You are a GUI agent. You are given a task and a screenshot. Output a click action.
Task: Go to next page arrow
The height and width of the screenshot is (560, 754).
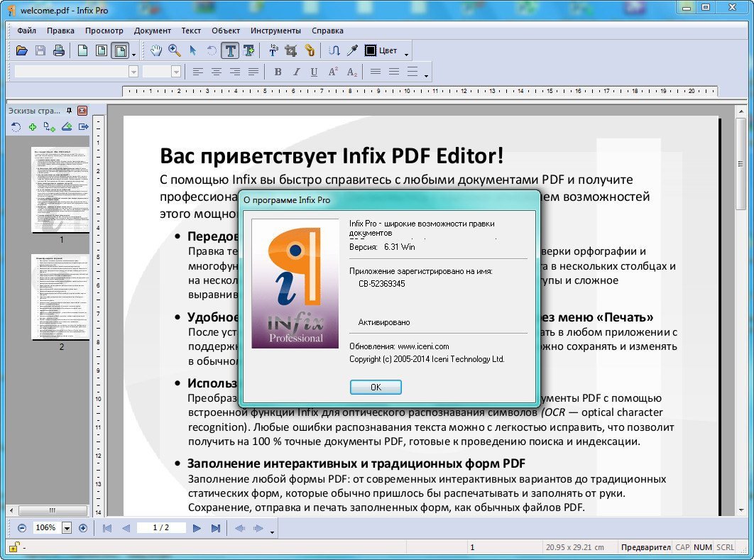coord(197,528)
